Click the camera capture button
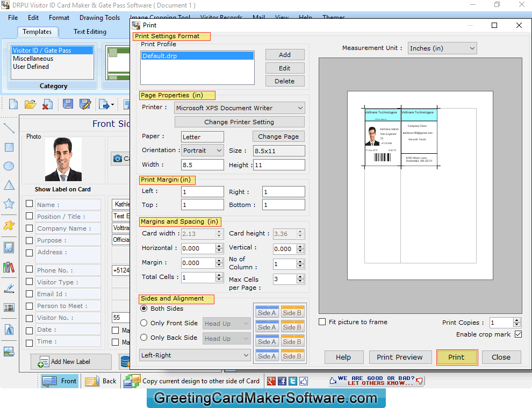Screen dimensions: 532x408 point(120,158)
